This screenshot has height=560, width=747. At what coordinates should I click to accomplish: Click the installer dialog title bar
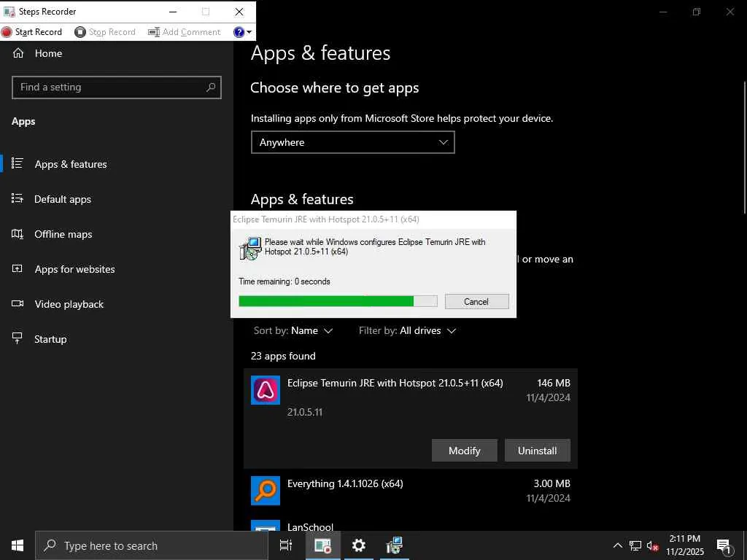point(373,219)
